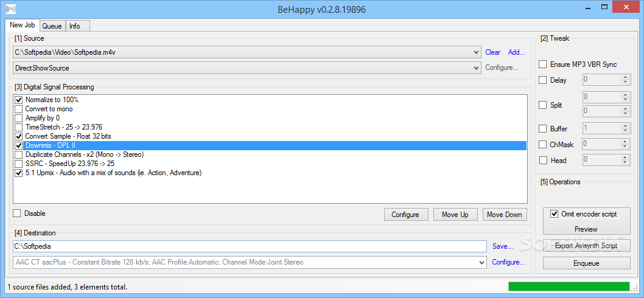Click the second Split value stepper
644x298 pixels.
point(626,111)
